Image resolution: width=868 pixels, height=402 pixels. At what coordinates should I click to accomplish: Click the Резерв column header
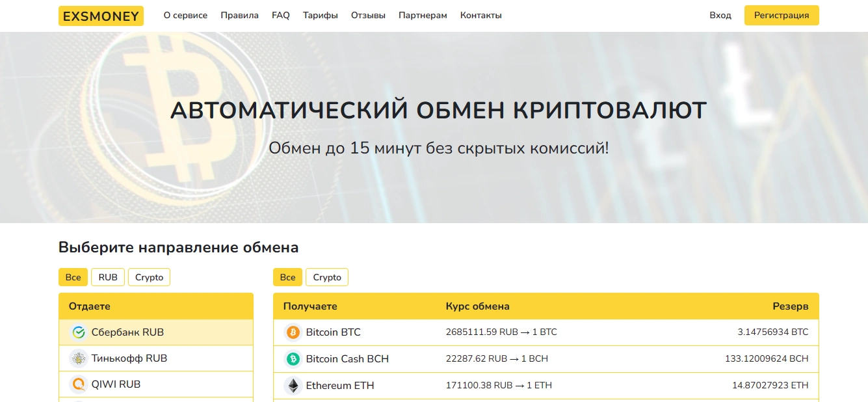(x=791, y=306)
